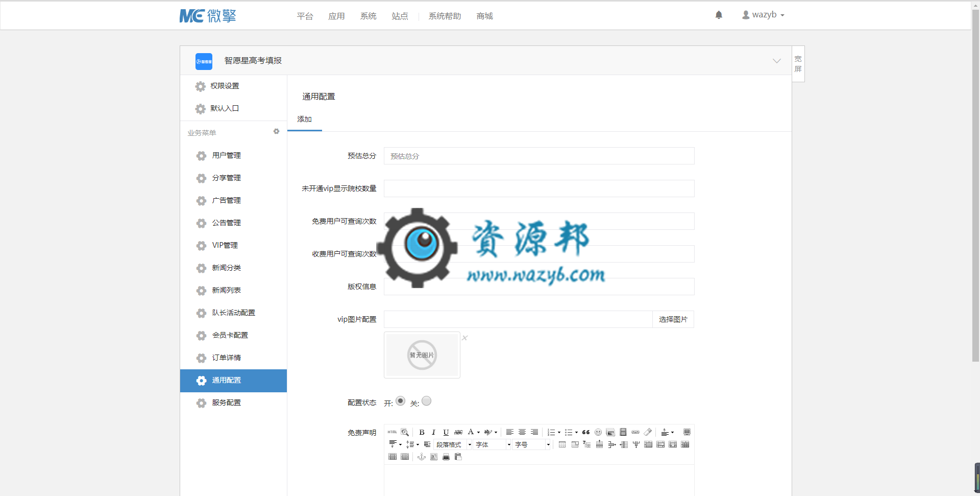Viewport: 980px width, 496px height.
Task: Click the 未开通vip显示院校数量 input field
Action: [x=539, y=188]
